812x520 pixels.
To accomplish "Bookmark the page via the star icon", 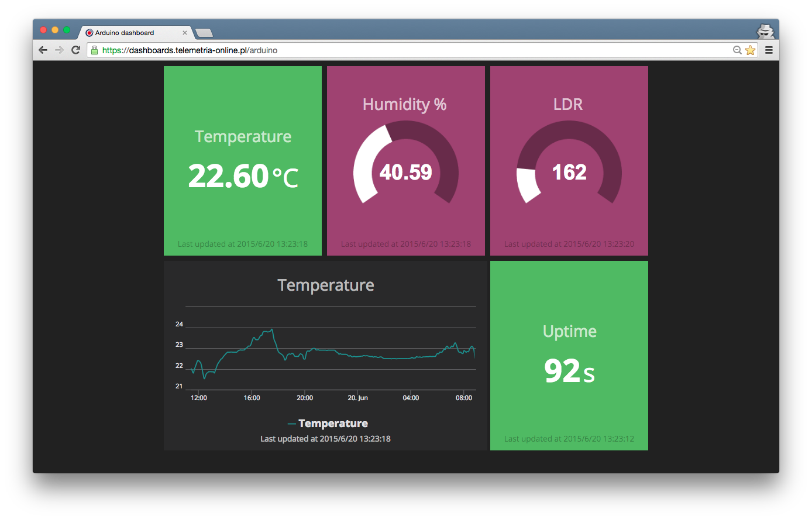I will [750, 50].
